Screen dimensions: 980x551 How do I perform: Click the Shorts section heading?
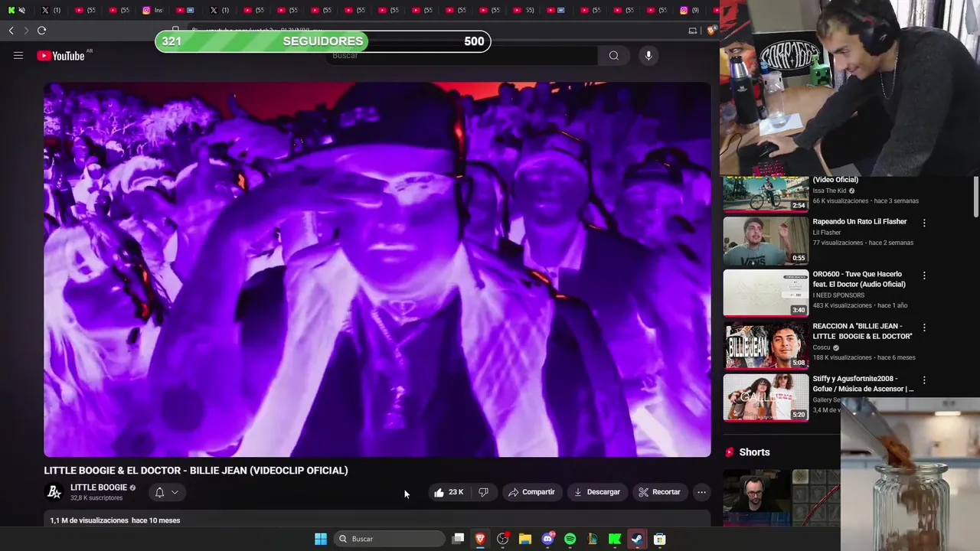[x=754, y=452]
